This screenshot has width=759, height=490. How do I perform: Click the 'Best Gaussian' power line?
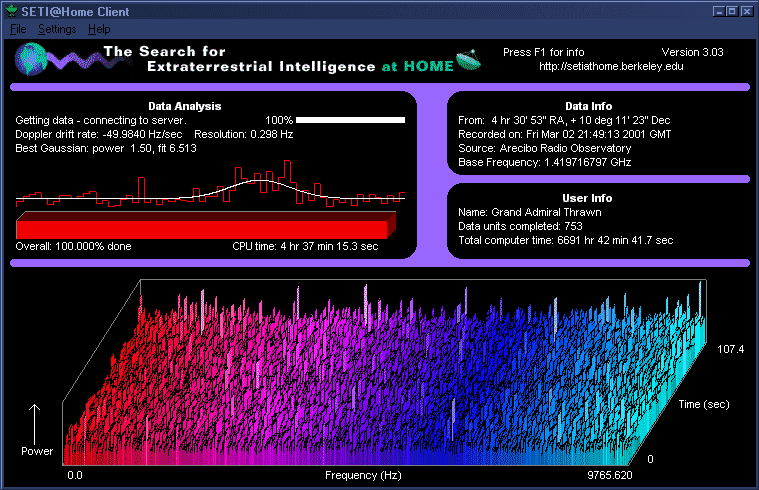106,148
